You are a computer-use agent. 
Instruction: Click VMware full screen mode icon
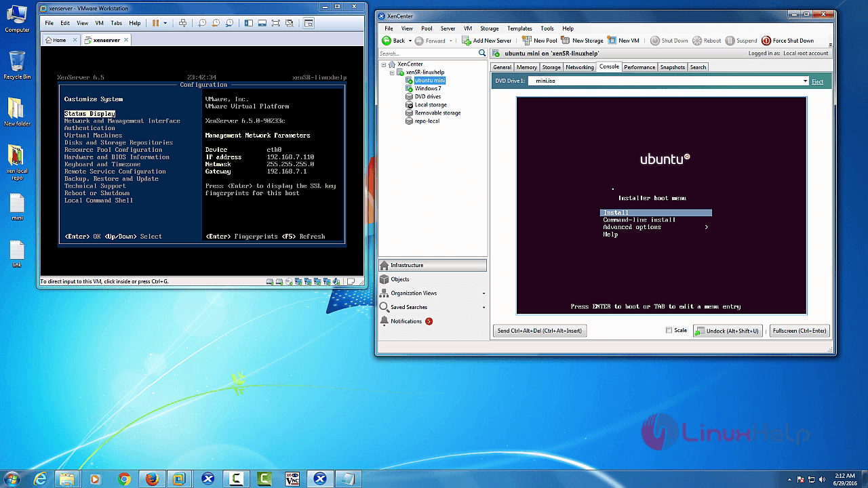coord(276,23)
